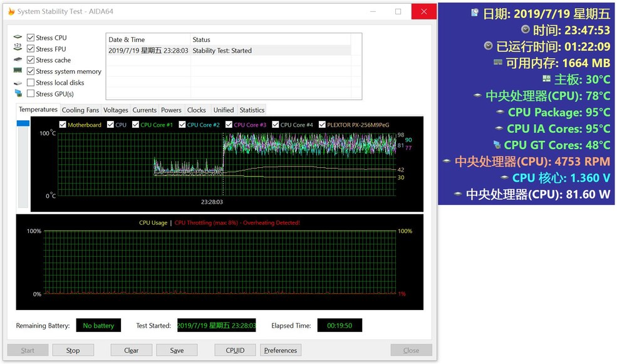Switch to the Voltages tab
This screenshot has height=364, width=617.
(116, 110)
